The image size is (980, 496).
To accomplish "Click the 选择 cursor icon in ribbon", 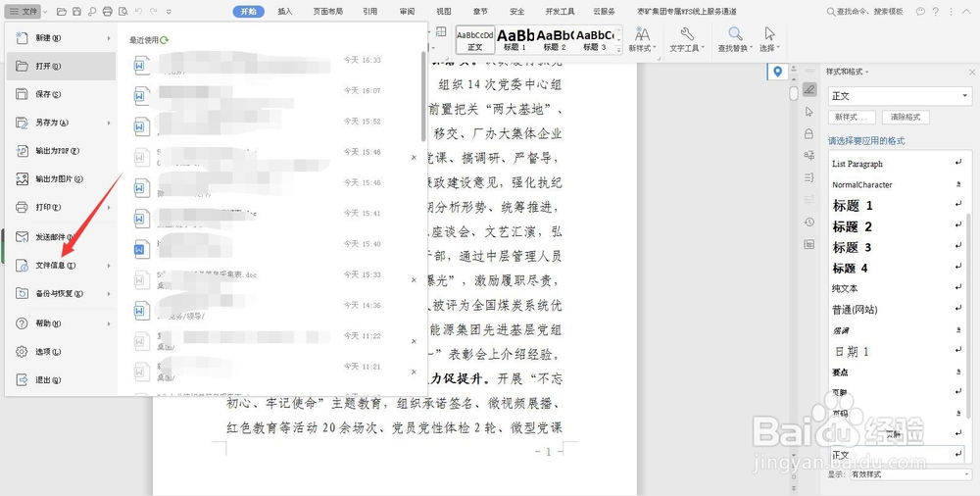I will click(769, 33).
